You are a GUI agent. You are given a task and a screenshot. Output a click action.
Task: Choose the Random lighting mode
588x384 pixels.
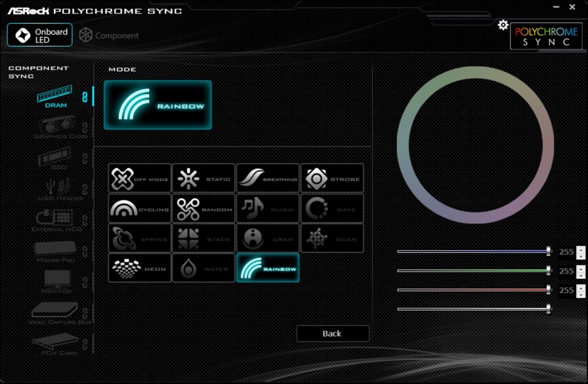tap(204, 208)
